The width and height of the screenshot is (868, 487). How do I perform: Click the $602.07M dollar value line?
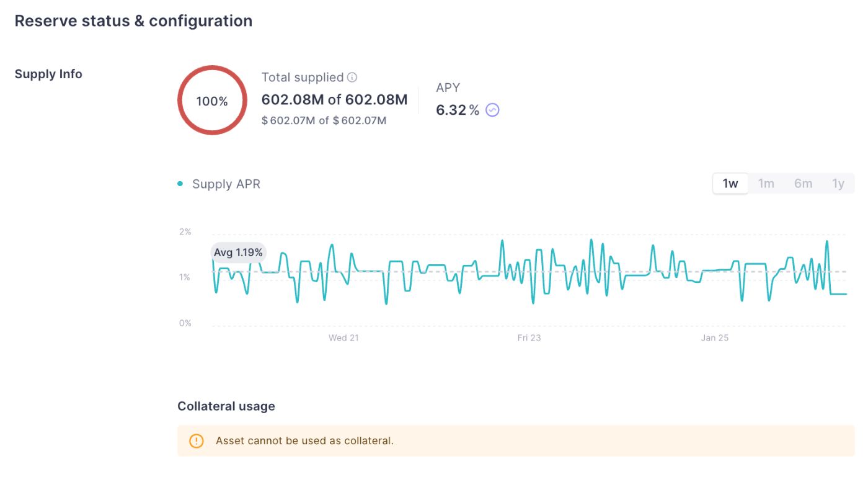pos(324,120)
